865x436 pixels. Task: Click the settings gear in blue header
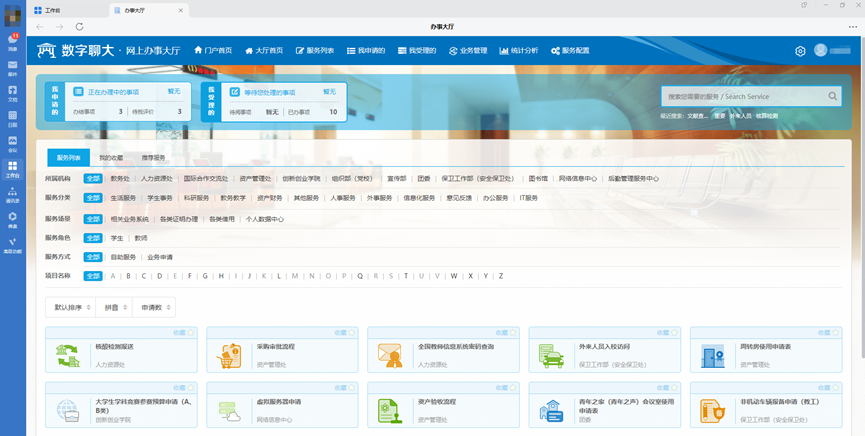pyautogui.click(x=800, y=51)
